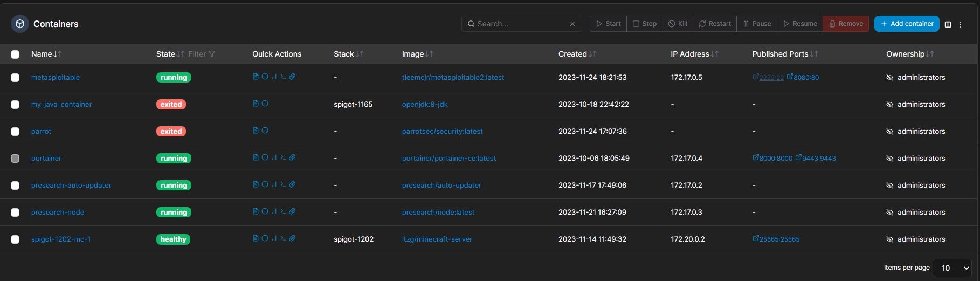Open the table column visibility settings icon
This screenshot has width=980, height=281.
(x=948, y=24)
